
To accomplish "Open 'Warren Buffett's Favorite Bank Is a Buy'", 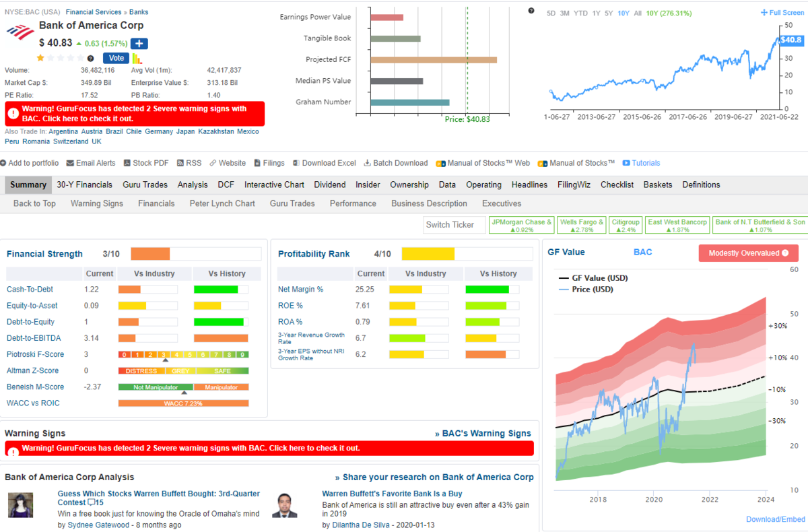I will pyautogui.click(x=392, y=494).
